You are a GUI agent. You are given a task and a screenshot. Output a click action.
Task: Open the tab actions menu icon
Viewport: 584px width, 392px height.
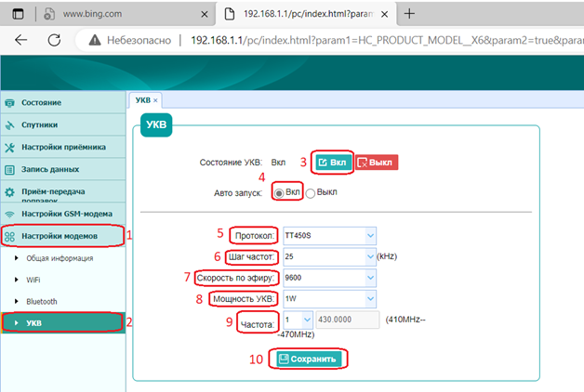[x=18, y=14]
